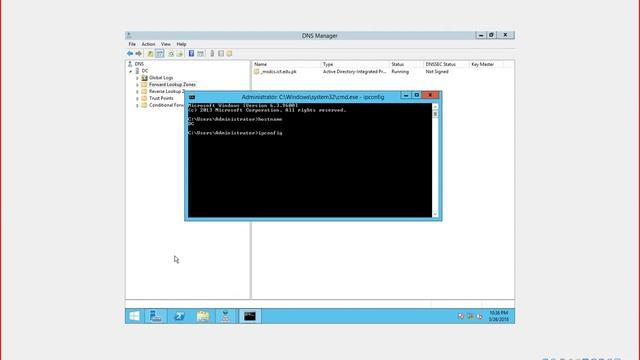640x360 pixels.
Task: Launch PowerShell from the taskbar
Action: [x=179, y=316]
